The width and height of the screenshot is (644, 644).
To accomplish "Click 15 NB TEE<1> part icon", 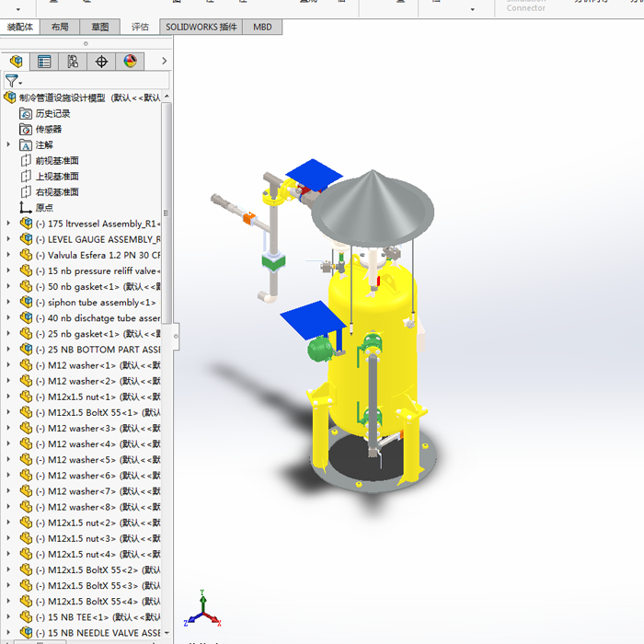I will click(26, 617).
